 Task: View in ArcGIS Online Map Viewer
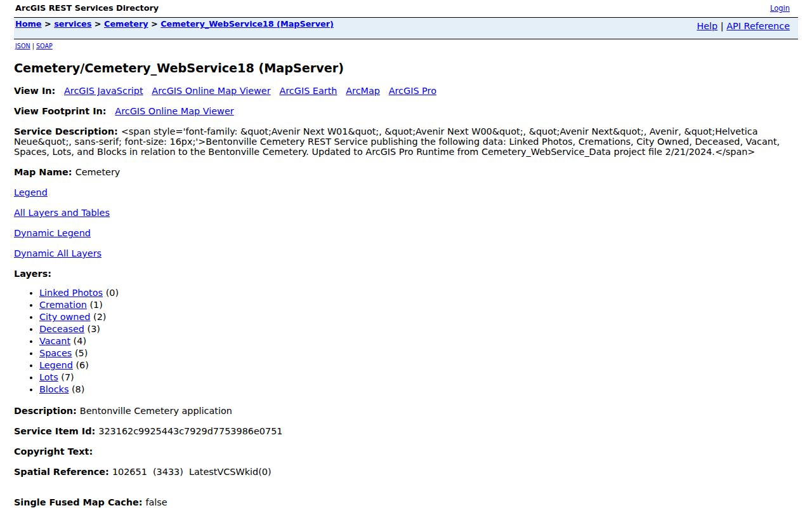click(211, 91)
